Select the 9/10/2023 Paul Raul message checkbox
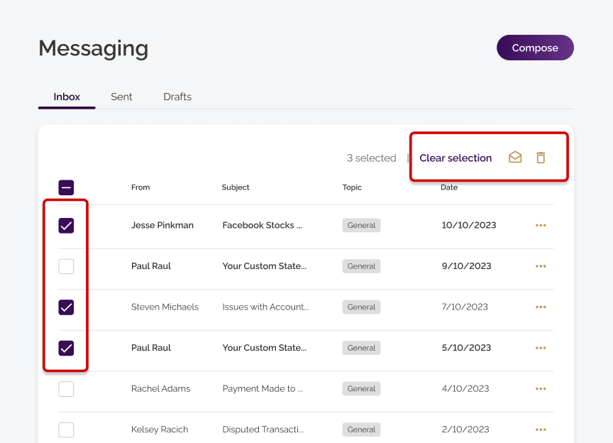This screenshot has height=443, width=613. [66, 267]
